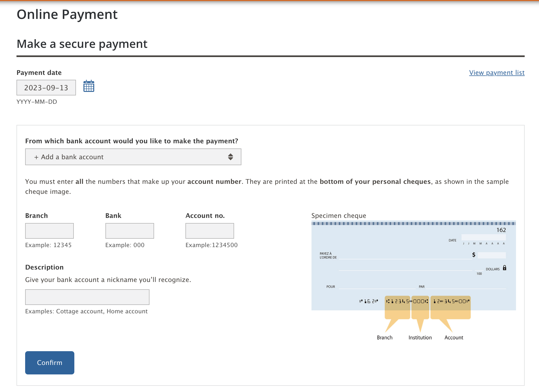Focus the Branch number input
The image size is (539, 392).
pyautogui.click(x=49, y=231)
